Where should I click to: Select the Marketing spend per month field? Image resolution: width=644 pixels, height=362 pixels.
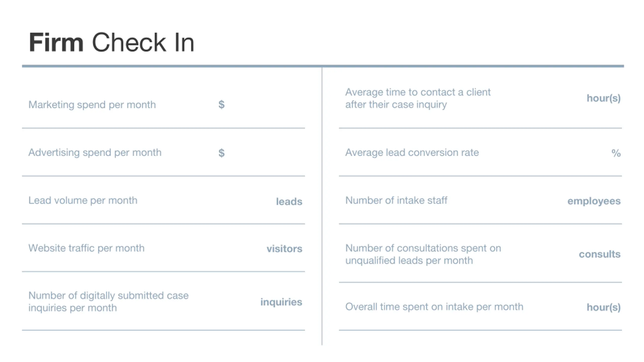coord(163,104)
